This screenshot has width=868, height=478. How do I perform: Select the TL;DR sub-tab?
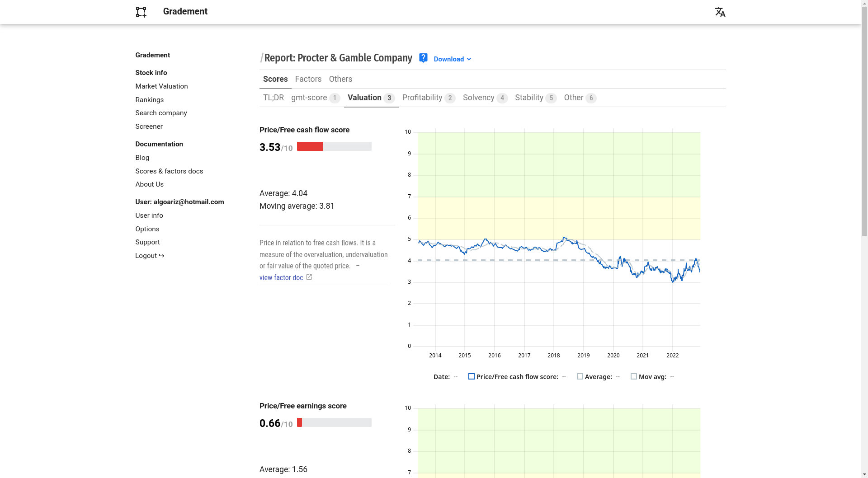274,98
